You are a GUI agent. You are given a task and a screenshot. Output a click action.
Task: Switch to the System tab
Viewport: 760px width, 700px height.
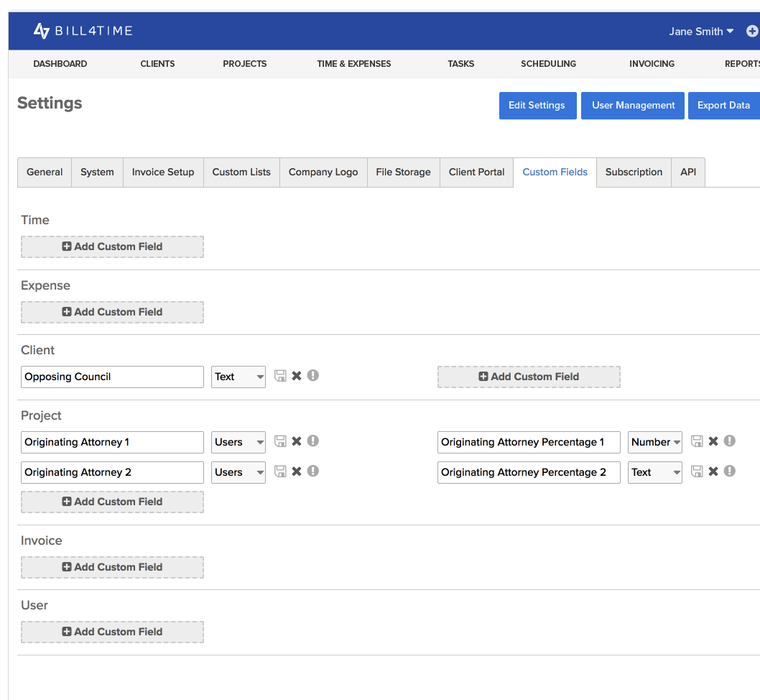(97, 172)
